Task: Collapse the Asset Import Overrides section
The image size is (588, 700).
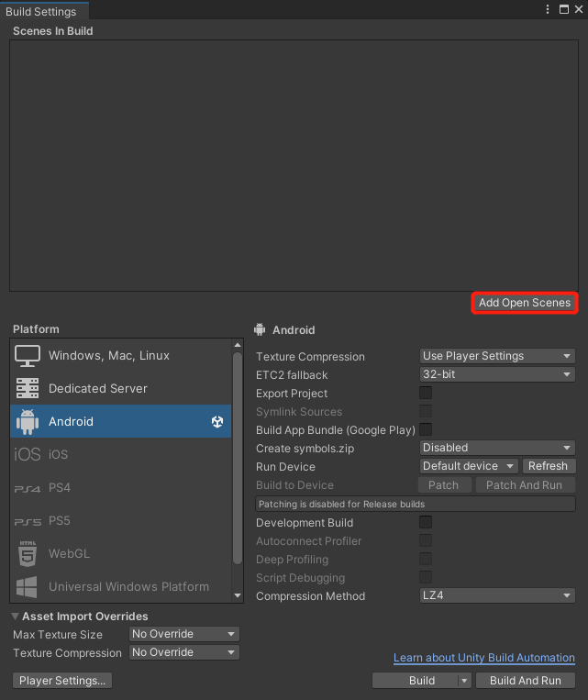Action: [16, 617]
